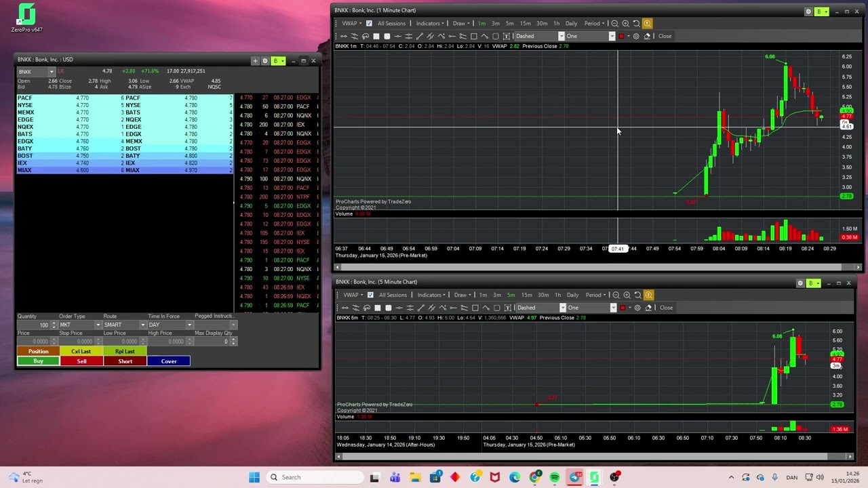
Task: Open settings gear in 1 Minute Chart title bar
Action: 808,12
